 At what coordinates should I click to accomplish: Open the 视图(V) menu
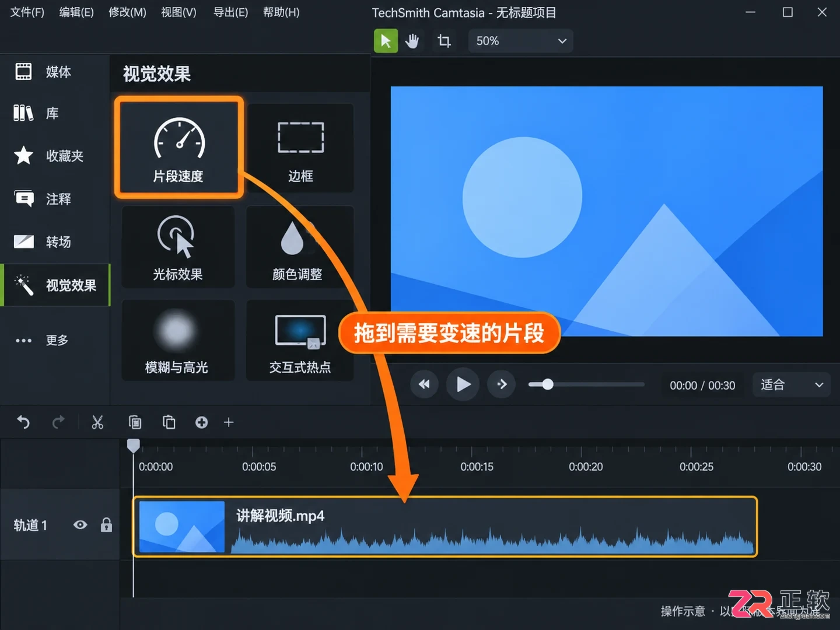(x=178, y=12)
